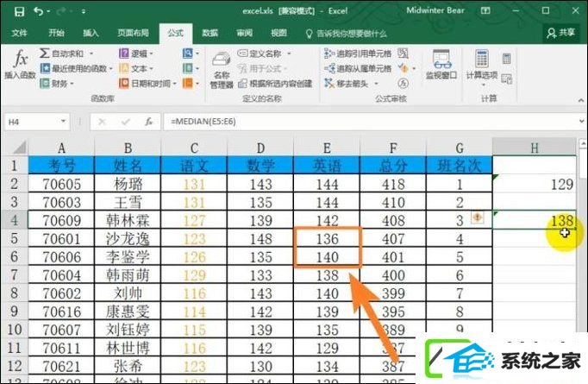
Task: Open Recently Used functions icon
Action: (x=45, y=68)
